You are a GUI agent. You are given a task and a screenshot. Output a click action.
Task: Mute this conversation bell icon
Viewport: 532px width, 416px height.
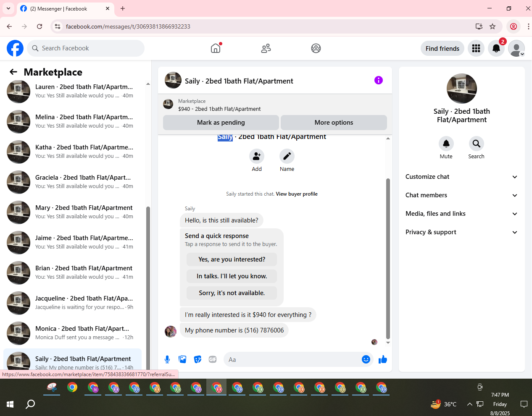446,144
